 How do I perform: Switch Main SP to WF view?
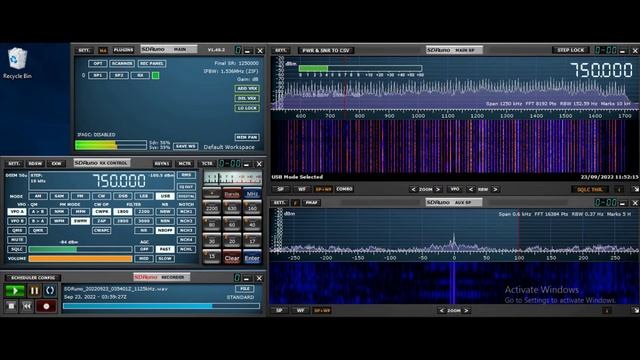[302, 189]
